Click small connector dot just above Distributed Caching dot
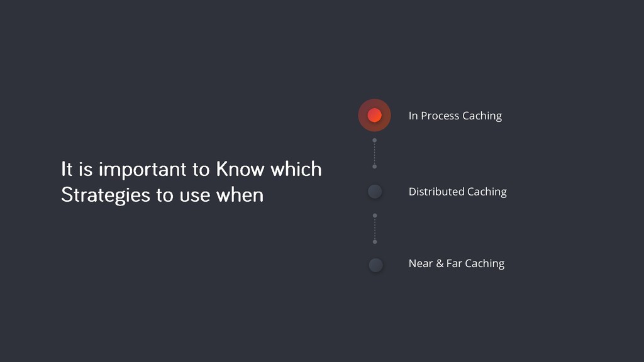The image size is (644, 362). [375, 167]
